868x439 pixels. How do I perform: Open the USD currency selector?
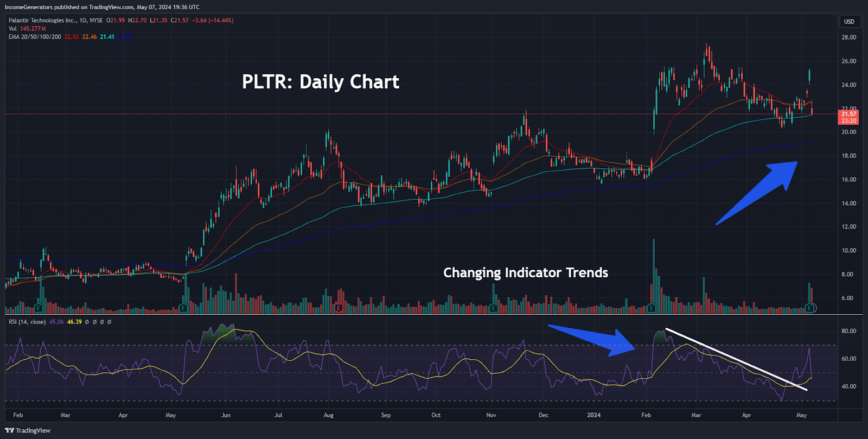849,22
